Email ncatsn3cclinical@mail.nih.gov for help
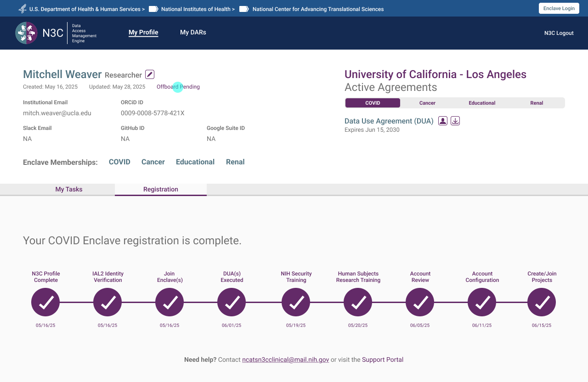This screenshot has height=382, width=588. pos(285,360)
